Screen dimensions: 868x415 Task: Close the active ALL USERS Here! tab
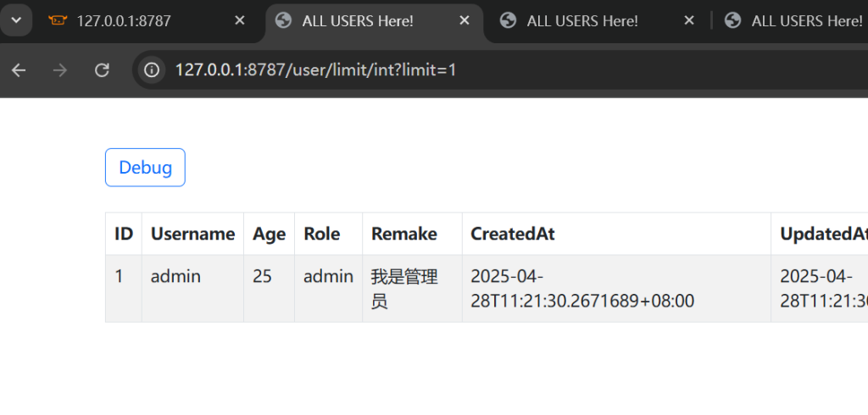pos(464,21)
